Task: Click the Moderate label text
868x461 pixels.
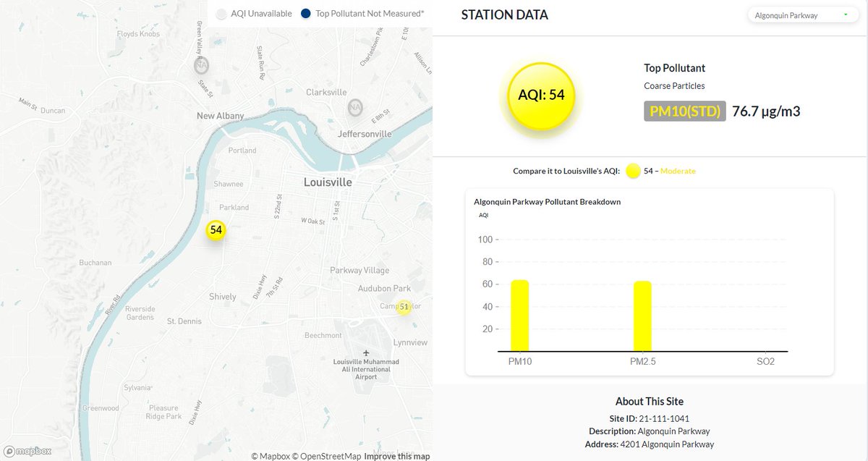Action: click(678, 171)
